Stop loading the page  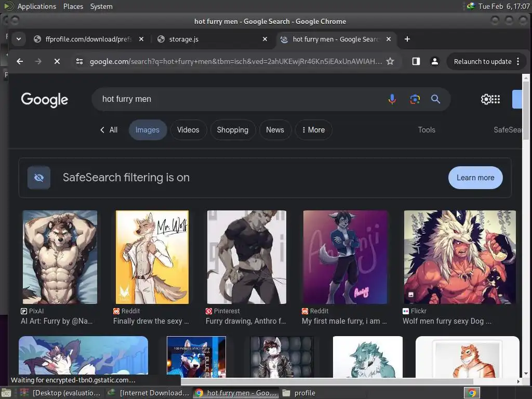click(x=57, y=61)
